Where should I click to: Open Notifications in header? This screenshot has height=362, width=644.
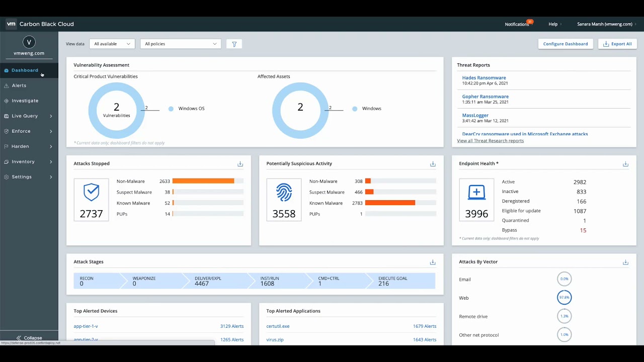tap(517, 24)
